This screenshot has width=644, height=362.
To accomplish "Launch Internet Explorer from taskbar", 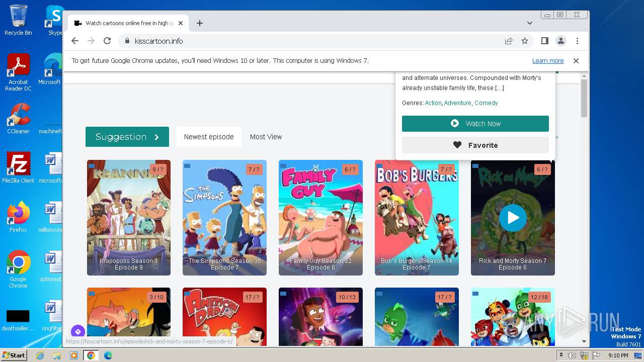I will tap(40, 355).
